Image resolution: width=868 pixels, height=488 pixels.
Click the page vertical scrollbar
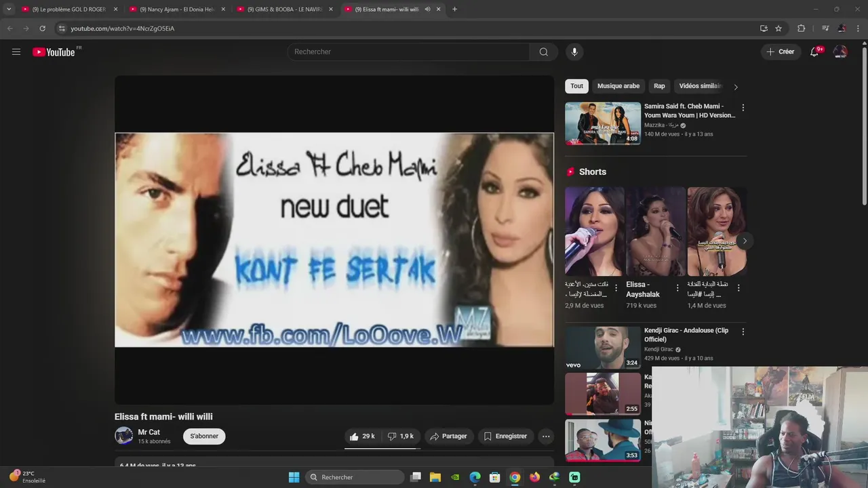864,126
